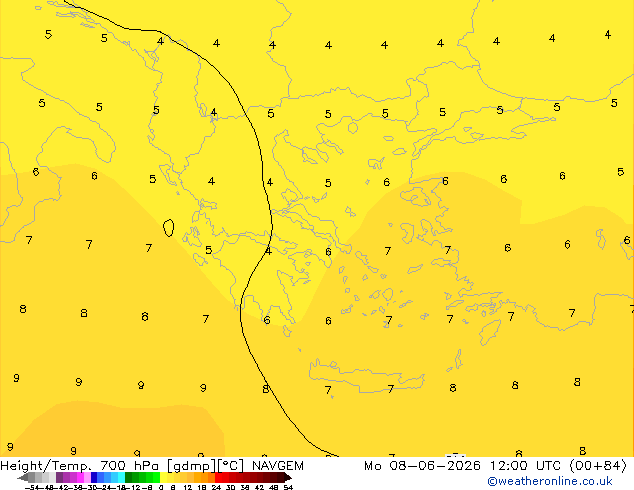The image size is (634, 490).
Task: Click the forecast date 'Mo 08-06-2026'
Action: [422, 466]
